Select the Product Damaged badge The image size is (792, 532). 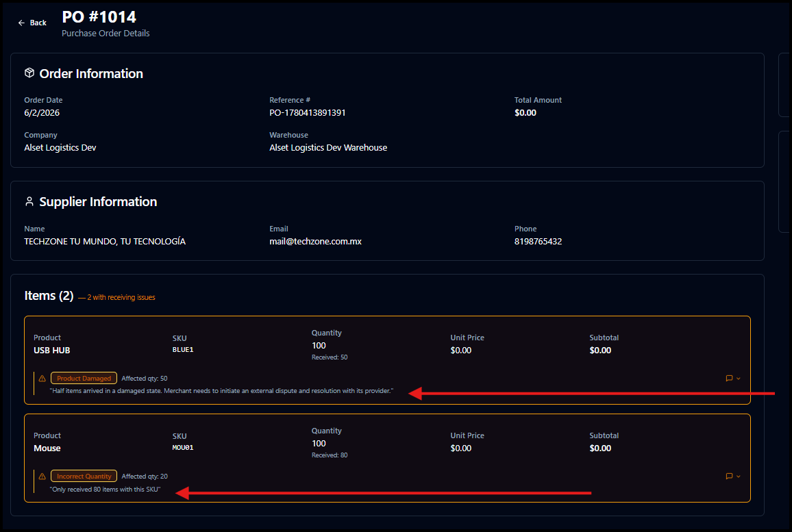(84, 378)
